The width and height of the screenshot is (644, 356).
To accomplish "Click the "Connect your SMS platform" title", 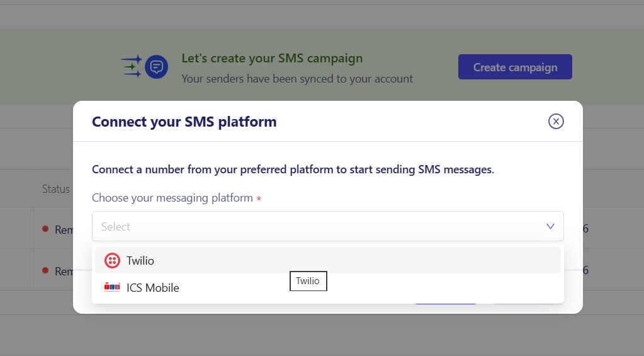I will click(x=184, y=122).
